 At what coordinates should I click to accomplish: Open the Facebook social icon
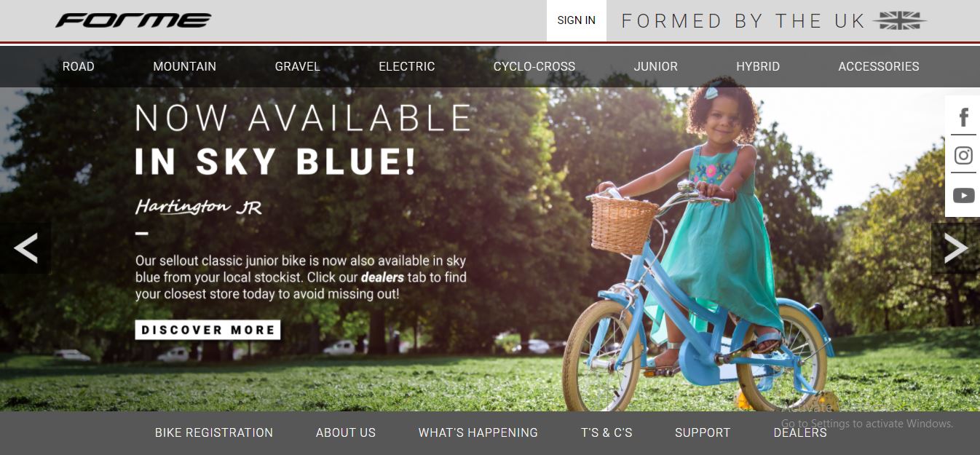point(963,116)
